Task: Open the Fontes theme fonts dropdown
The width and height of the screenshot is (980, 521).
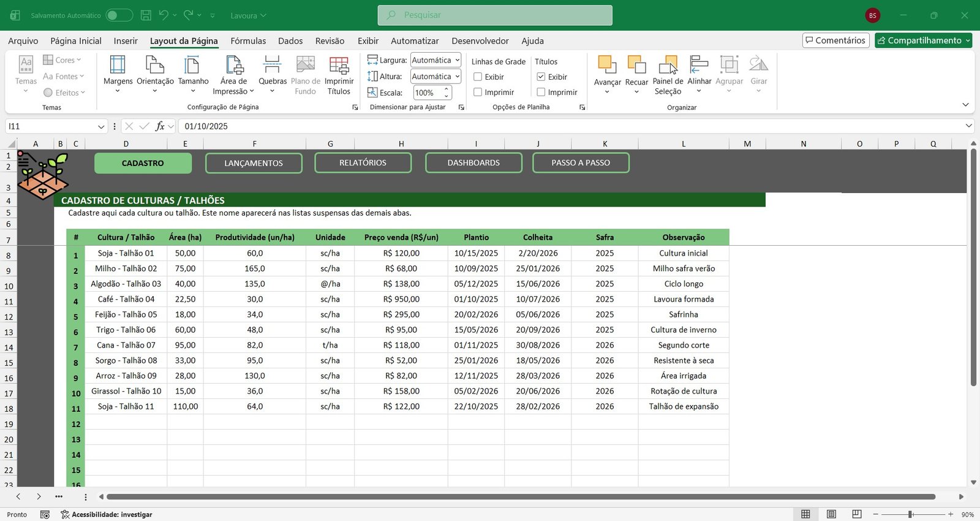Action: 63,76
